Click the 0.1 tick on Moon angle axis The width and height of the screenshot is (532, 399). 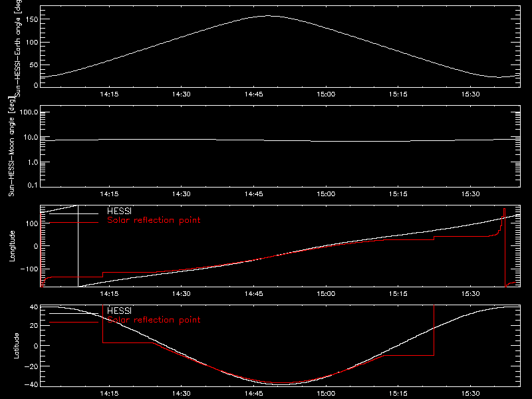pyautogui.click(x=33, y=186)
